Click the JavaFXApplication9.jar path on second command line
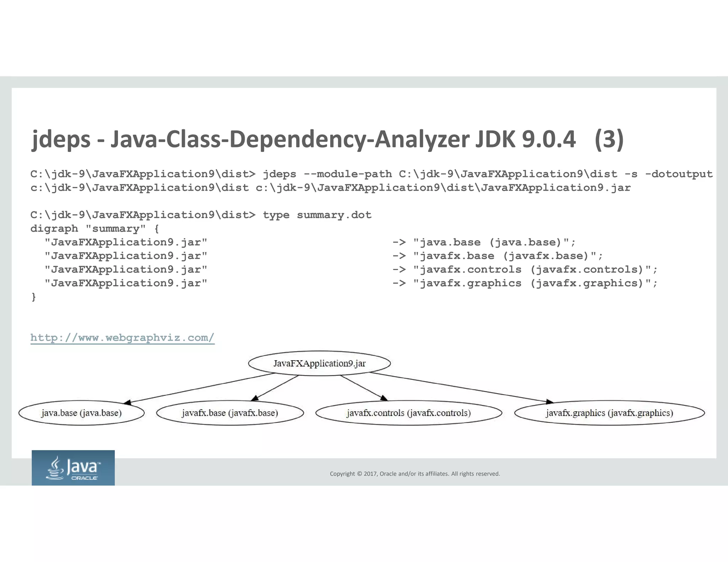 pyautogui.click(x=443, y=188)
